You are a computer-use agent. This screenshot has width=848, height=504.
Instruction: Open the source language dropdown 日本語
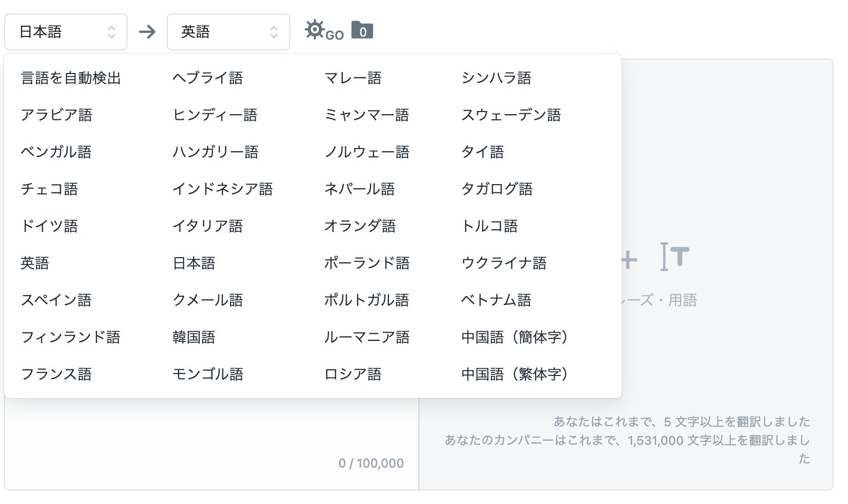66,32
